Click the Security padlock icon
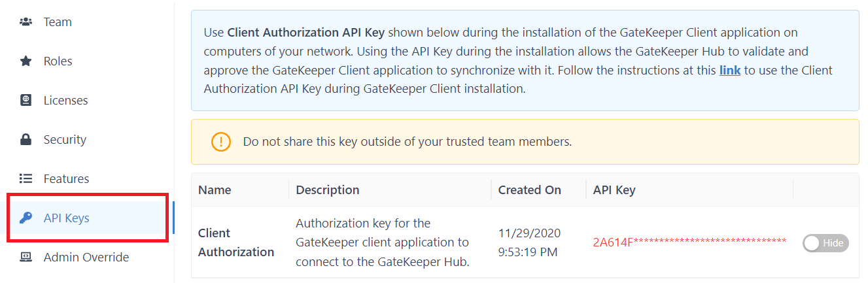This screenshot has height=283, width=868. coord(26,140)
